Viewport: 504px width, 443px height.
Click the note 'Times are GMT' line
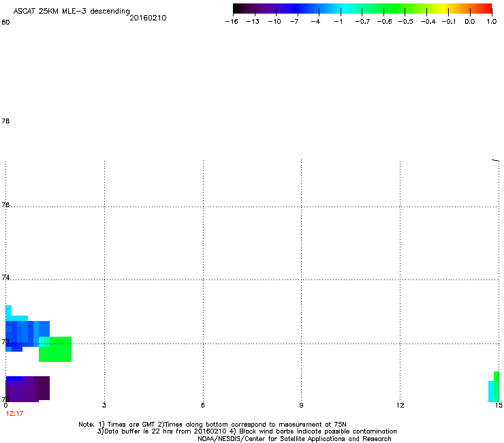tap(212, 425)
